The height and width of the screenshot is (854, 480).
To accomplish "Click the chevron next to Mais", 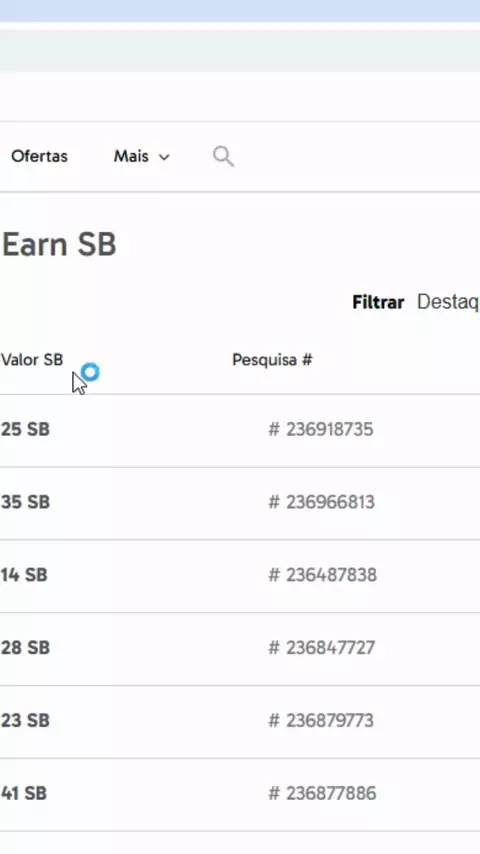I will pos(164,157).
